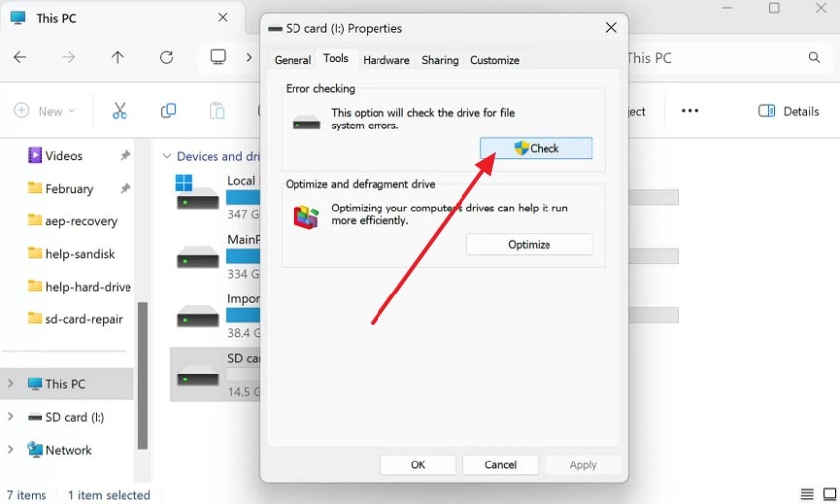Image resolution: width=840 pixels, height=504 pixels.
Task: Expand the address bar path chevron
Action: (x=249, y=57)
